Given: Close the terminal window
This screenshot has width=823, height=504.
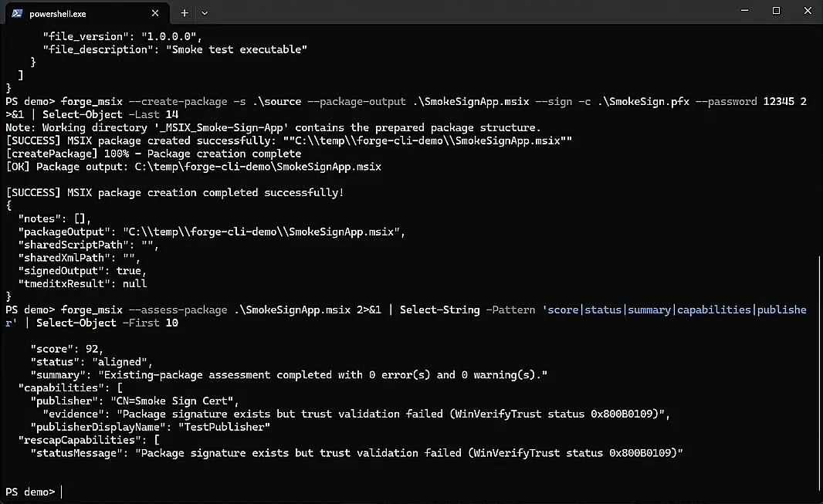Looking at the screenshot, I should [808, 11].
